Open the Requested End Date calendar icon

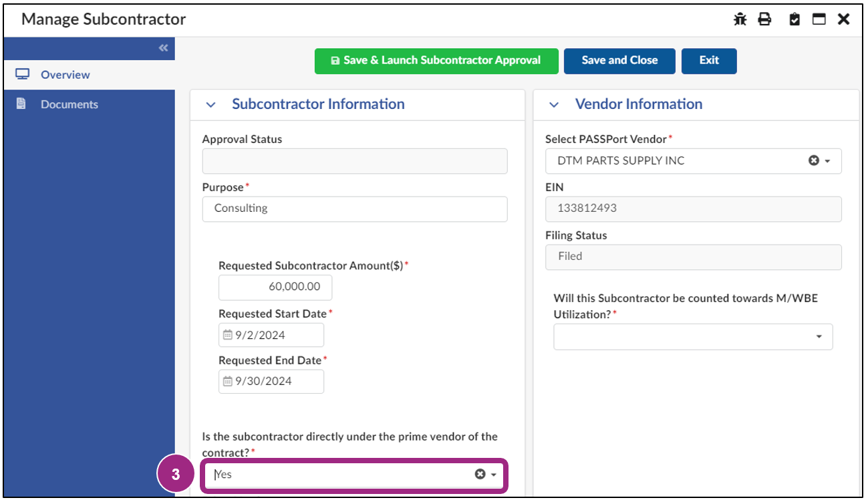click(x=227, y=382)
